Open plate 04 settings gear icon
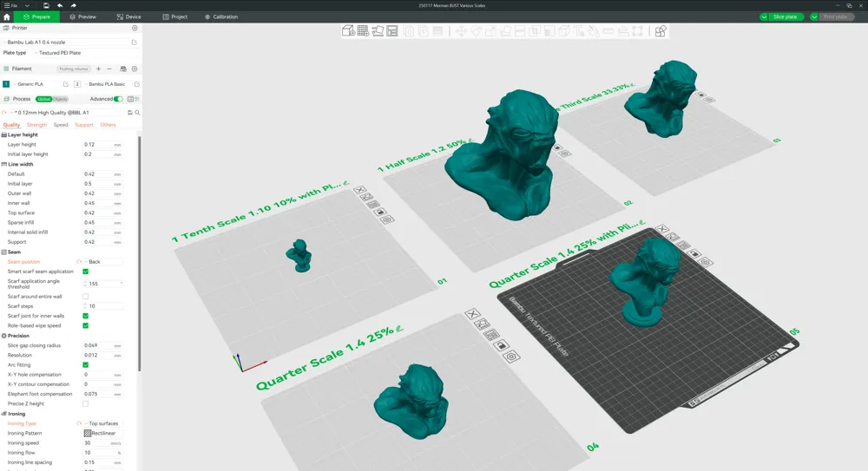Screen dimensions: 868x471 511,357
